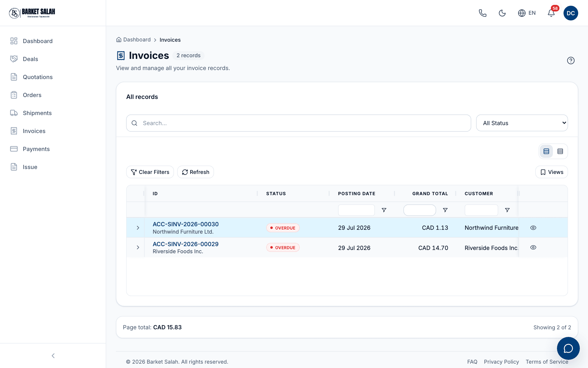588x368 pixels.
Task: Click OVERDUE badge on Northwind invoice
Action: (x=283, y=228)
